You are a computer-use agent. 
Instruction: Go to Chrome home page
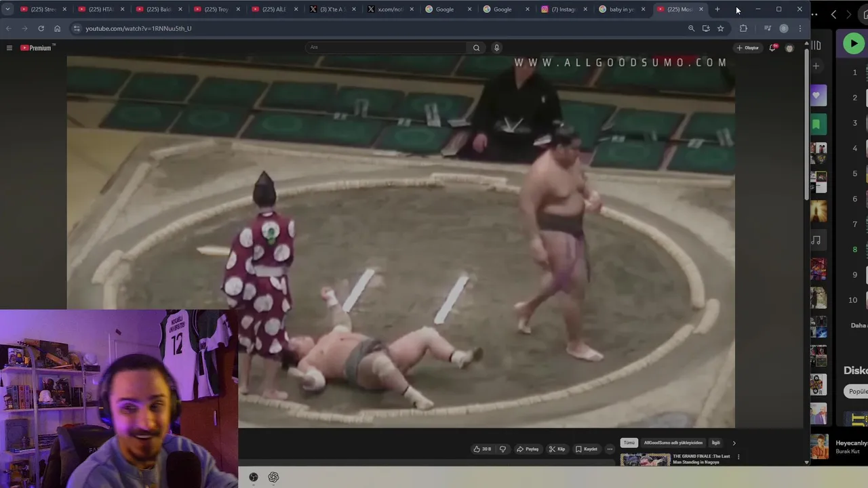tap(57, 28)
